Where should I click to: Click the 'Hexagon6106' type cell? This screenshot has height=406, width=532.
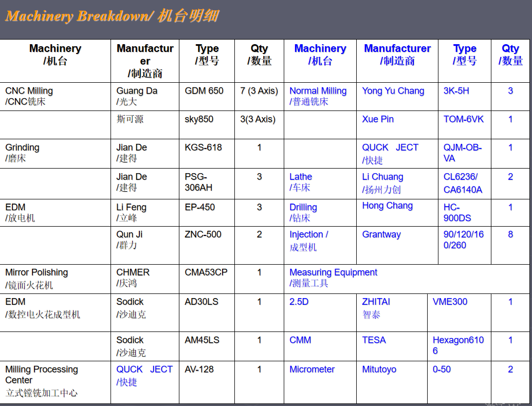pos(460,346)
